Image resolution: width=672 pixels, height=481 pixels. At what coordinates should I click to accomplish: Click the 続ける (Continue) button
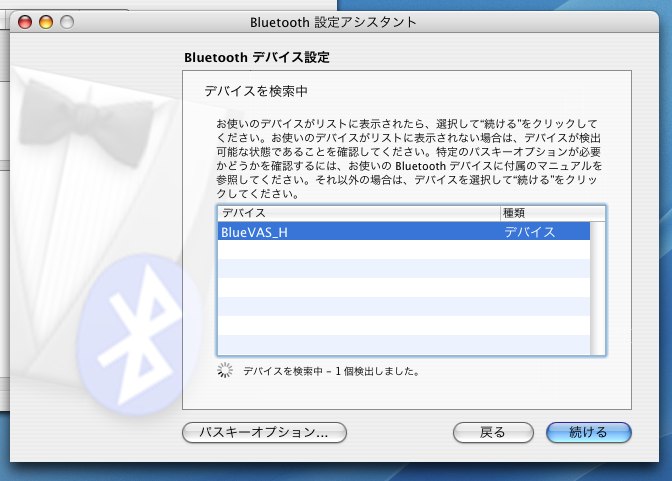tap(588, 432)
